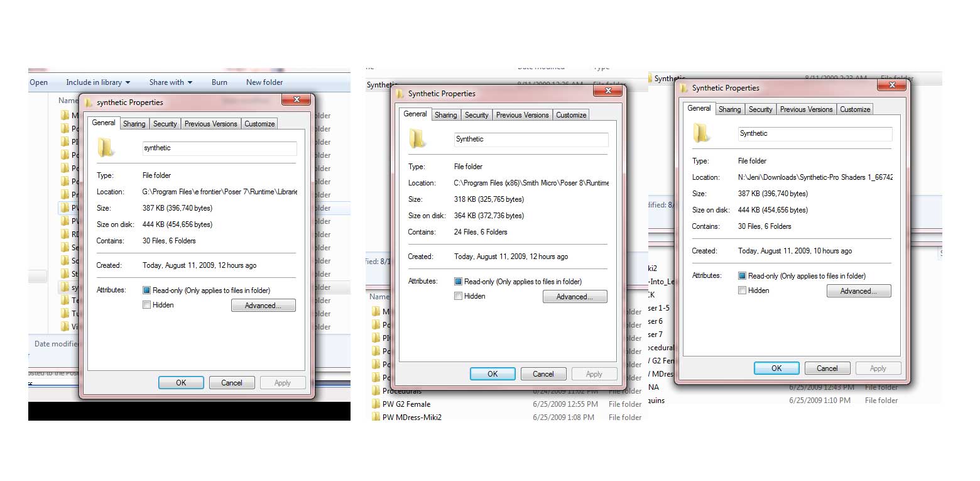The width and height of the screenshot is (980, 481).
Task: Click the PW G2 Female folder icon
Action: [x=376, y=404]
